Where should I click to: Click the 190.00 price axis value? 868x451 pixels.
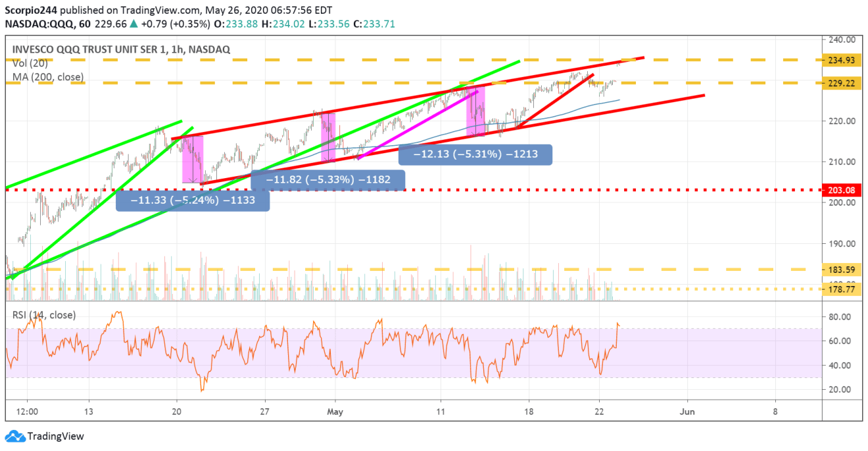point(842,243)
